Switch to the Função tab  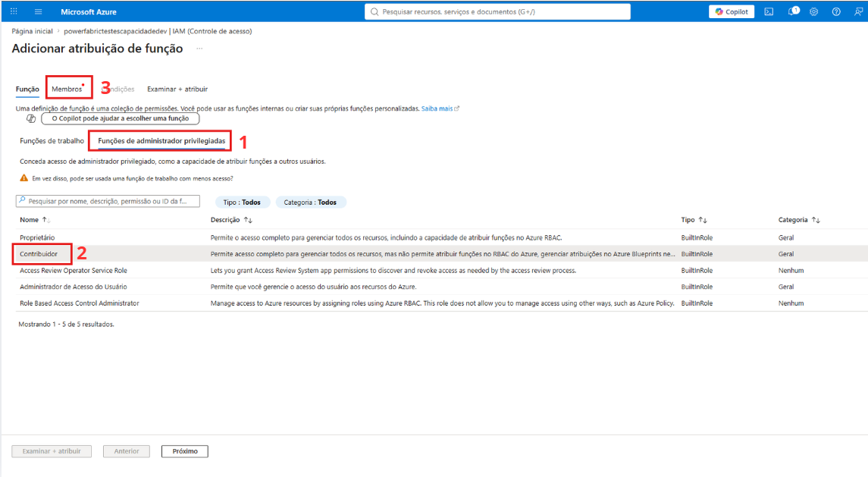pos(27,89)
